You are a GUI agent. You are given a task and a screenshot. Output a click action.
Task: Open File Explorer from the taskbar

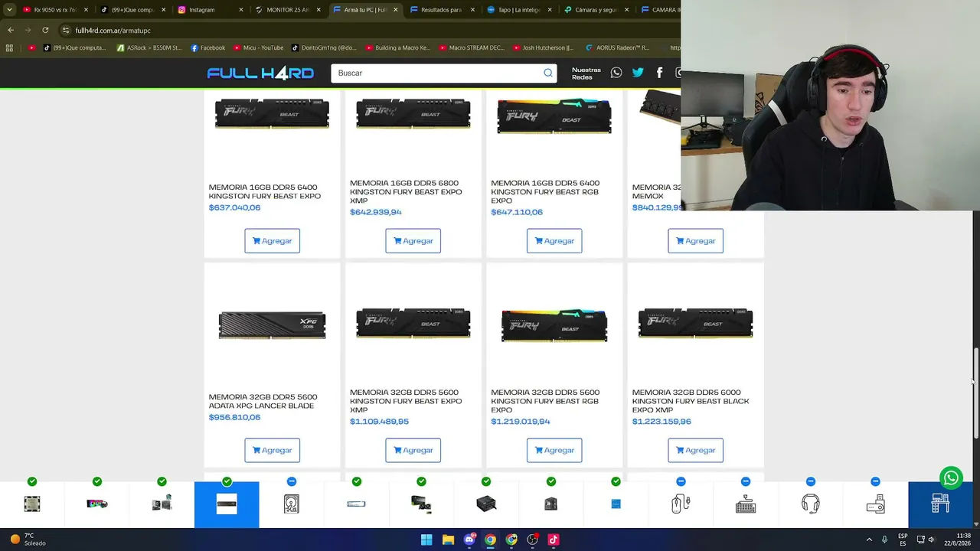pyautogui.click(x=448, y=540)
